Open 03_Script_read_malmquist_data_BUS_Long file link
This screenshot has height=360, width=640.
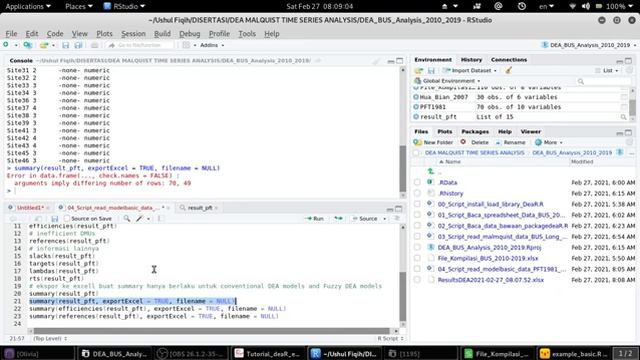(502, 236)
